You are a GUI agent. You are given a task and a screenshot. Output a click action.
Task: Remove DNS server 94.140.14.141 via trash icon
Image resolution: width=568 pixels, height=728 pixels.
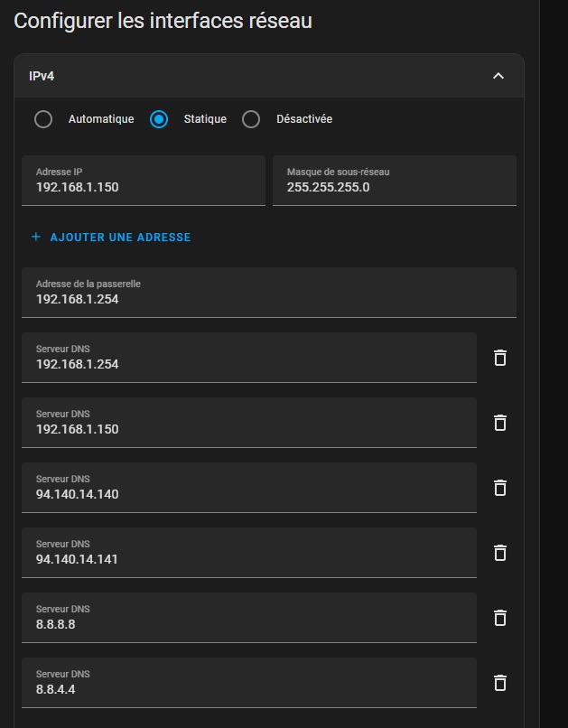(x=499, y=553)
